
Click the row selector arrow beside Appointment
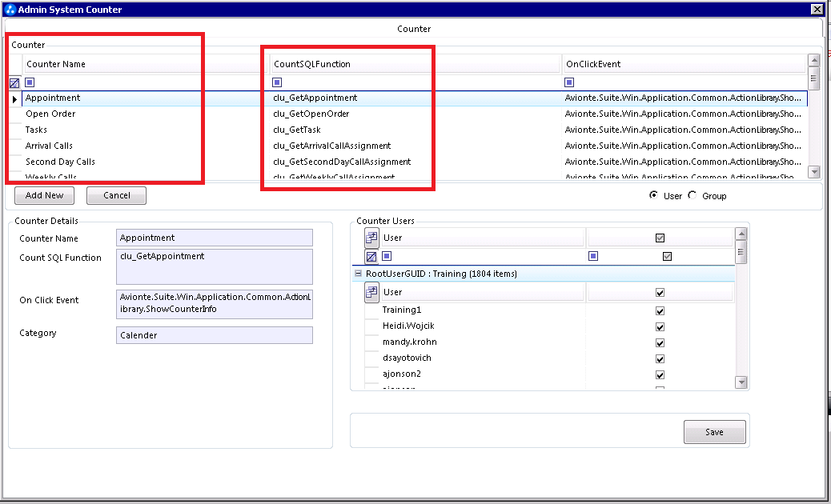(x=15, y=98)
